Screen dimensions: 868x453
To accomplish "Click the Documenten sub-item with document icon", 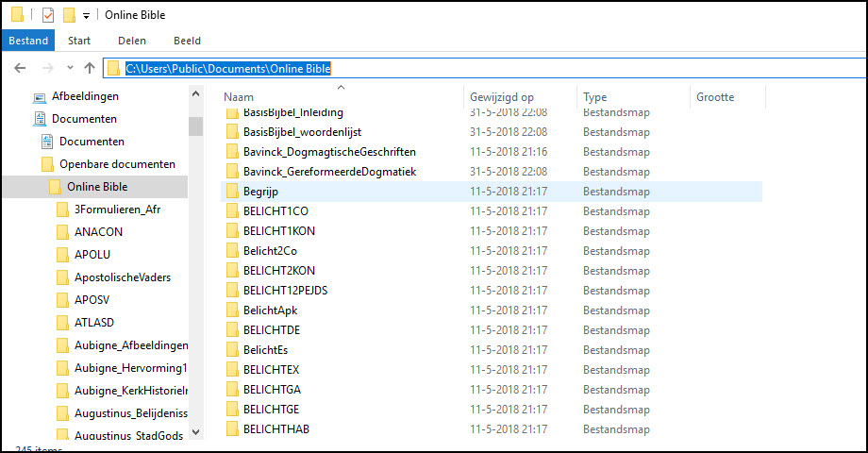I will (x=92, y=142).
